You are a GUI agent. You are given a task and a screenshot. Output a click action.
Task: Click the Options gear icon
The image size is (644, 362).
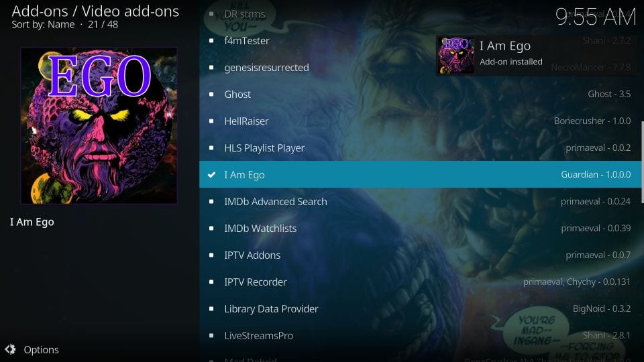(x=10, y=349)
